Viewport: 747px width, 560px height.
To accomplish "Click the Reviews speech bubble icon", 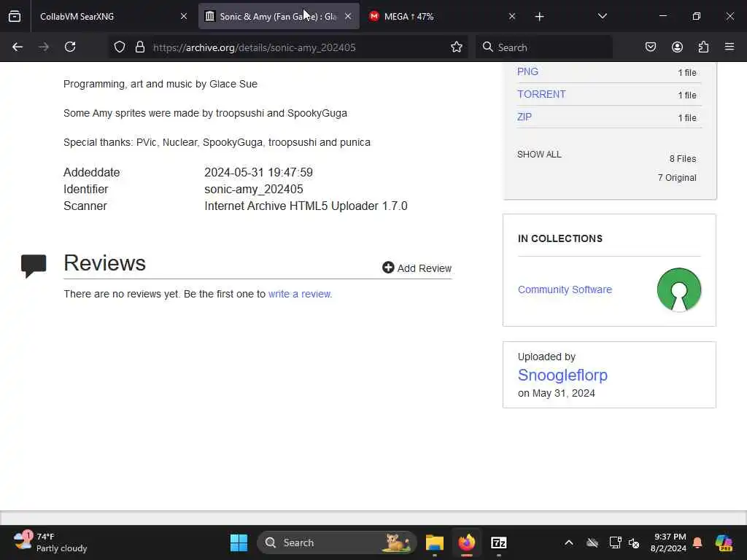I will coord(34,265).
